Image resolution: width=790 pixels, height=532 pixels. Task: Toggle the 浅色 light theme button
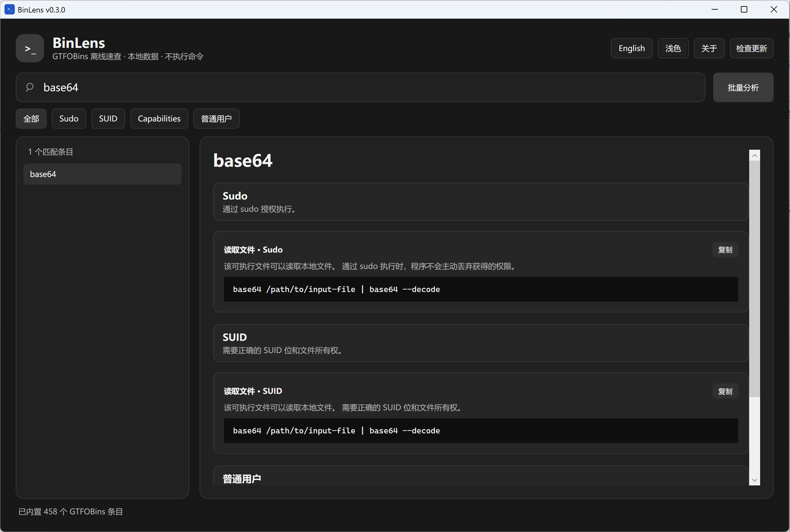point(673,48)
